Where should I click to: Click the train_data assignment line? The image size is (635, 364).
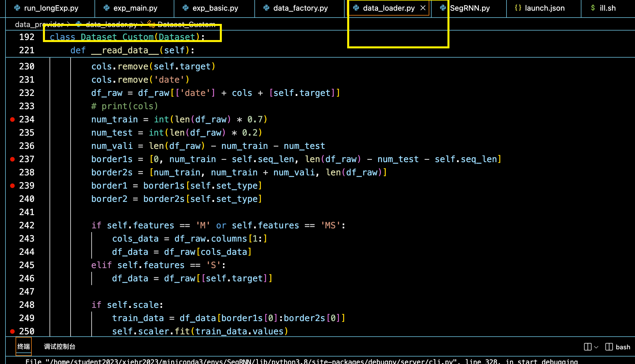point(229,318)
